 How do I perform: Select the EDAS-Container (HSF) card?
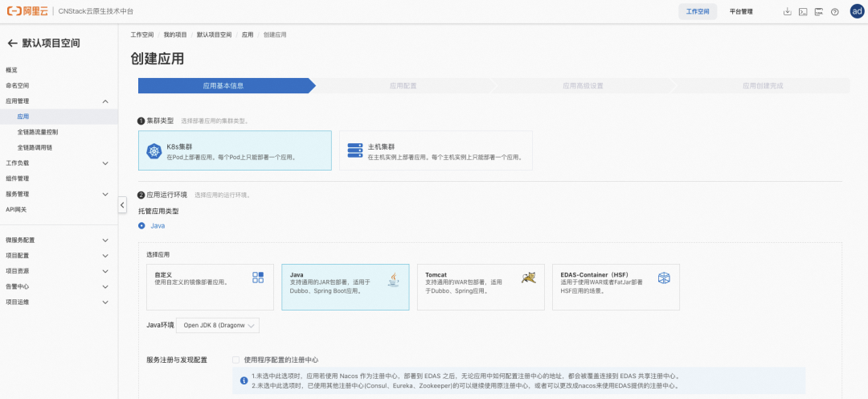click(x=616, y=287)
